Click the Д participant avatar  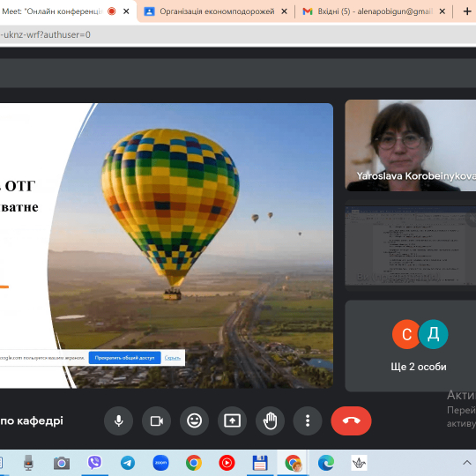pyautogui.click(x=433, y=334)
